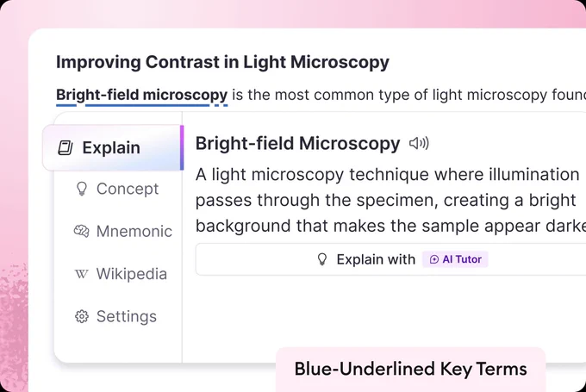This screenshot has width=586, height=392.
Task: Switch to the Concept tab
Action: pyautogui.click(x=117, y=189)
